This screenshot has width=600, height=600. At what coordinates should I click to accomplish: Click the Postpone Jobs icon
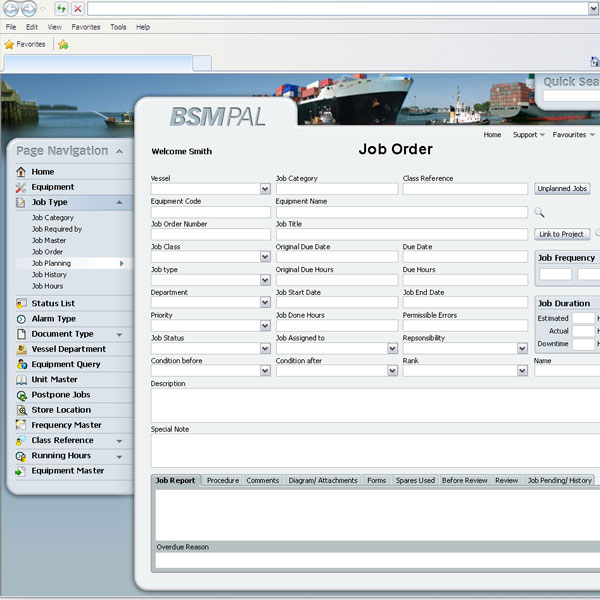[x=21, y=395]
